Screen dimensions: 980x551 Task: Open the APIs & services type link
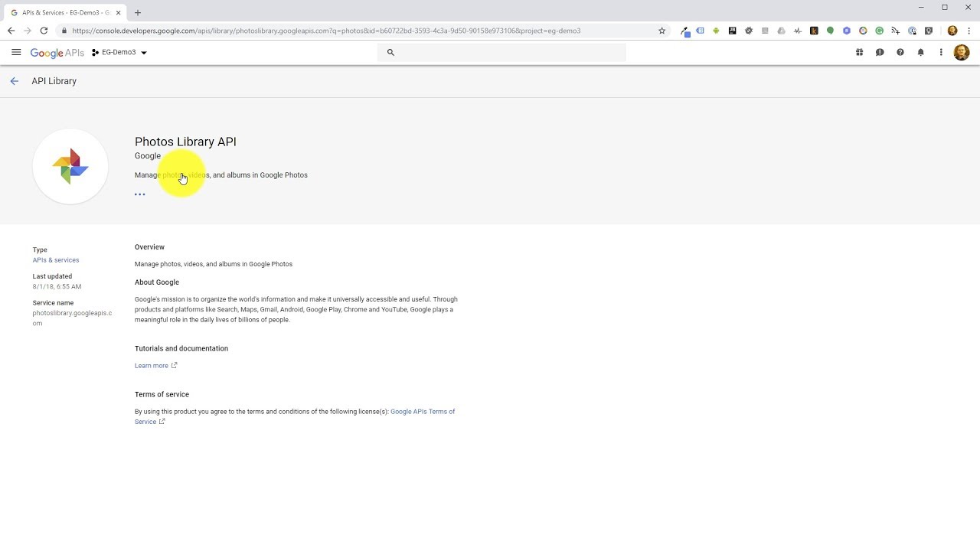pyautogui.click(x=56, y=260)
